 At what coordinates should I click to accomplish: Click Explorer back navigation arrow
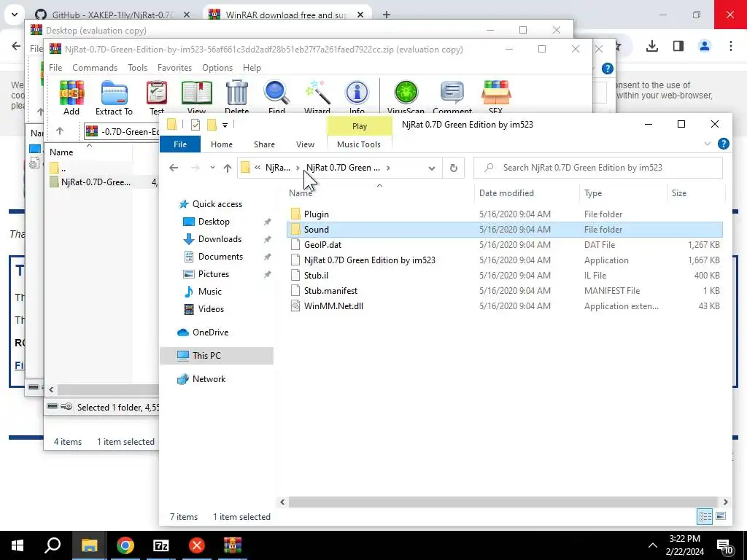(174, 168)
